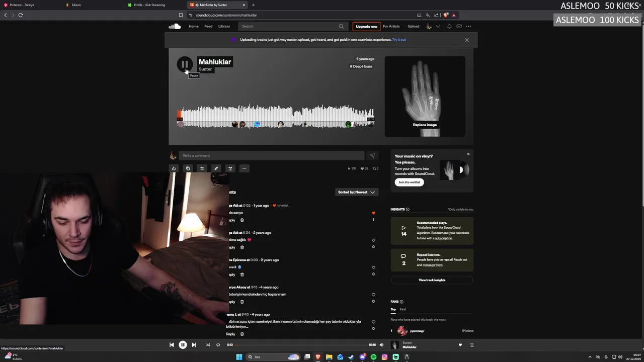Go to the Upload page
Image resolution: width=644 pixels, height=362 pixels.
click(x=414, y=26)
